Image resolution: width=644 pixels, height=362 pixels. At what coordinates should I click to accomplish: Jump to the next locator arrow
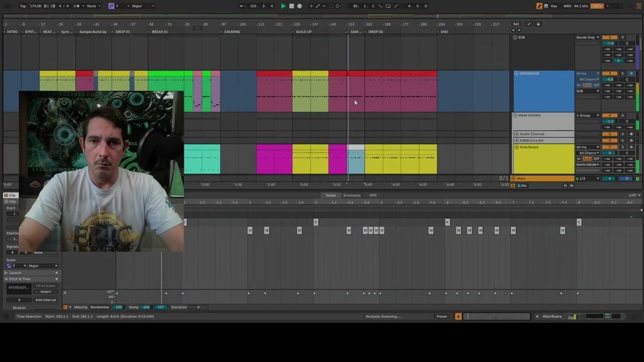(x=518, y=30)
